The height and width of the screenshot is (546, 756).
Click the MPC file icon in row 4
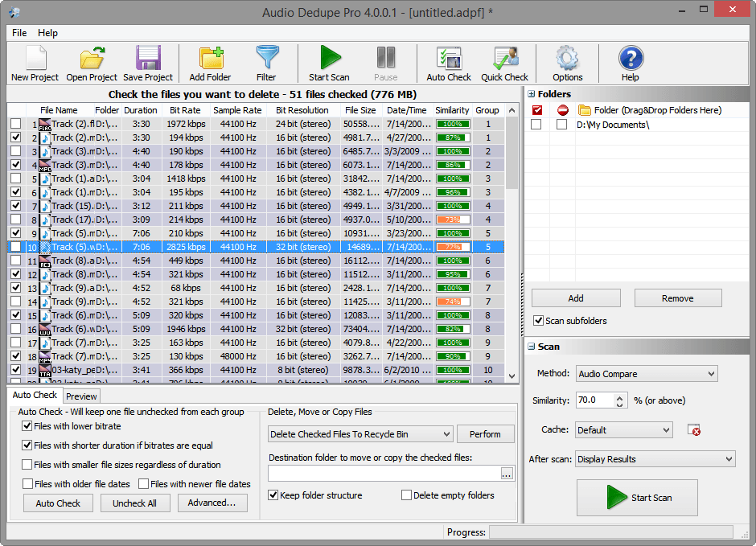[x=45, y=166]
